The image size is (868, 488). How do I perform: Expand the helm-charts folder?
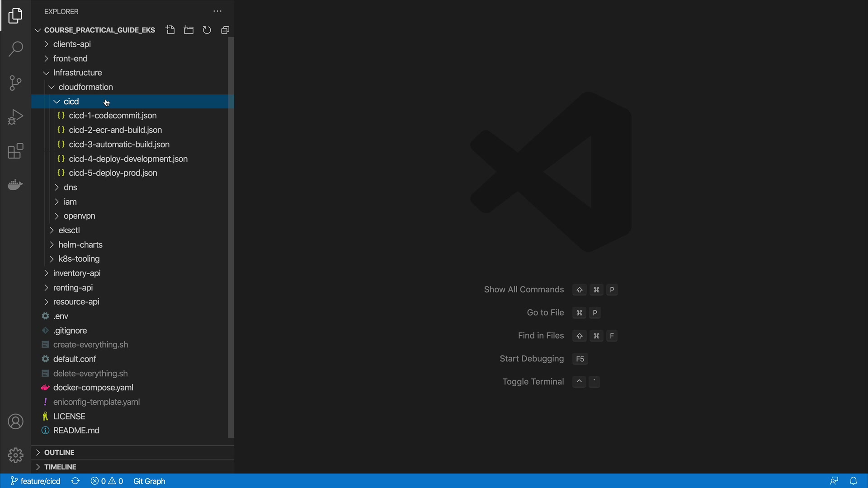click(x=80, y=244)
